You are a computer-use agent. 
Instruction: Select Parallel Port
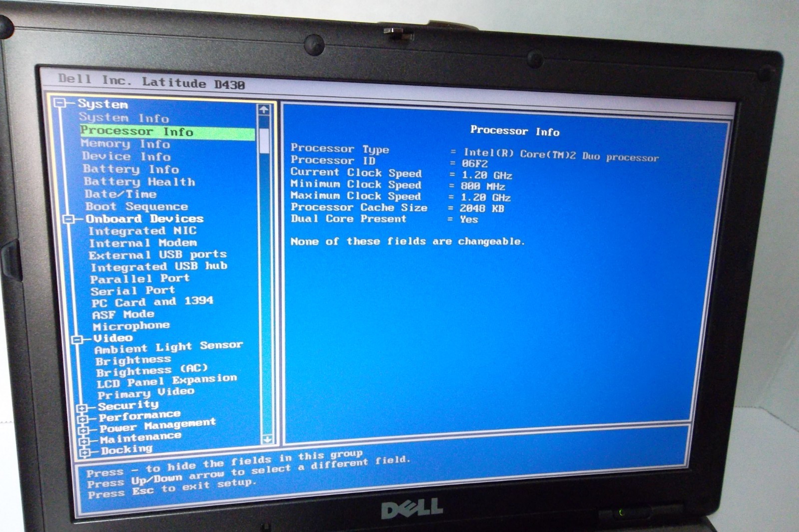[140, 278]
